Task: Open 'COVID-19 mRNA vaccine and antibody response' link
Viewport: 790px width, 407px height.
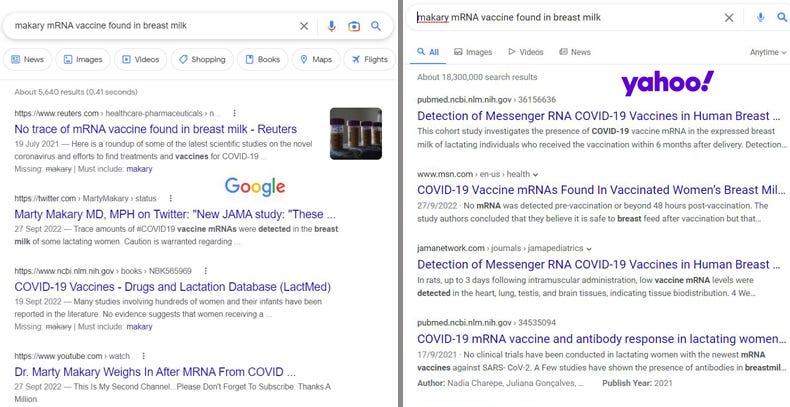Action: pyautogui.click(x=601, y=338)
